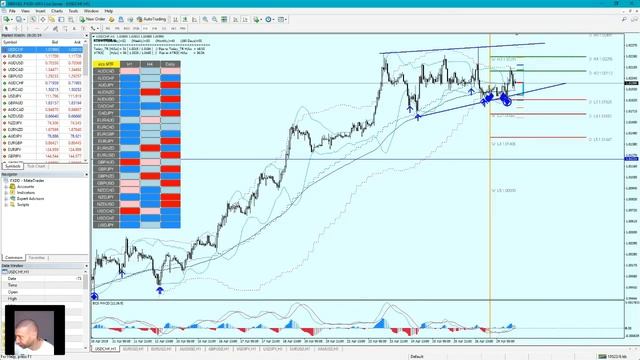
Task: Select the Text Label tool
Action: coord(83,29)
